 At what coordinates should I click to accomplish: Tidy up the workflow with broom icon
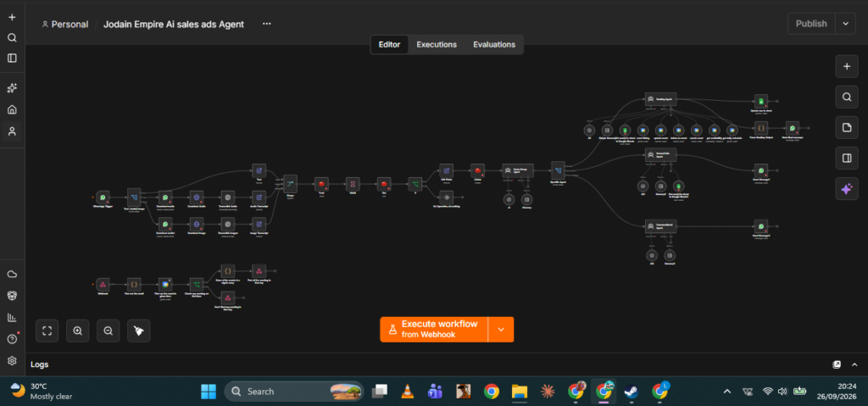(138, 331)
